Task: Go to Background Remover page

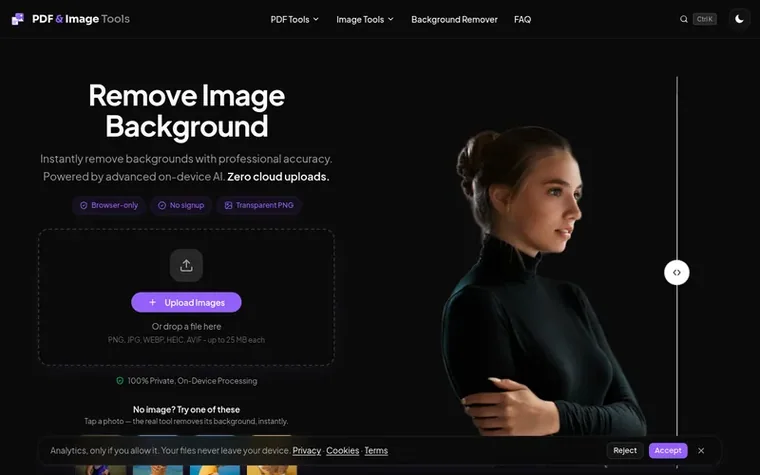Action: 454,19
